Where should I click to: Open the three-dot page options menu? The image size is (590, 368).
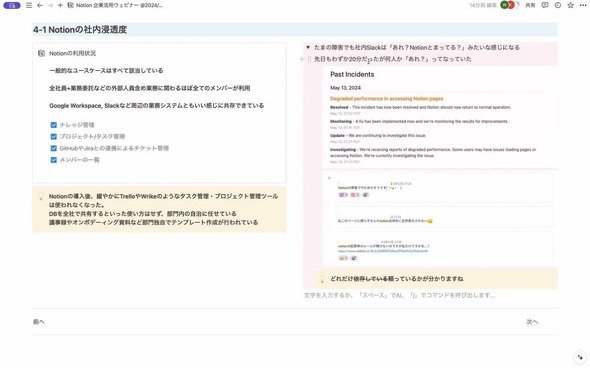point(583,5)
